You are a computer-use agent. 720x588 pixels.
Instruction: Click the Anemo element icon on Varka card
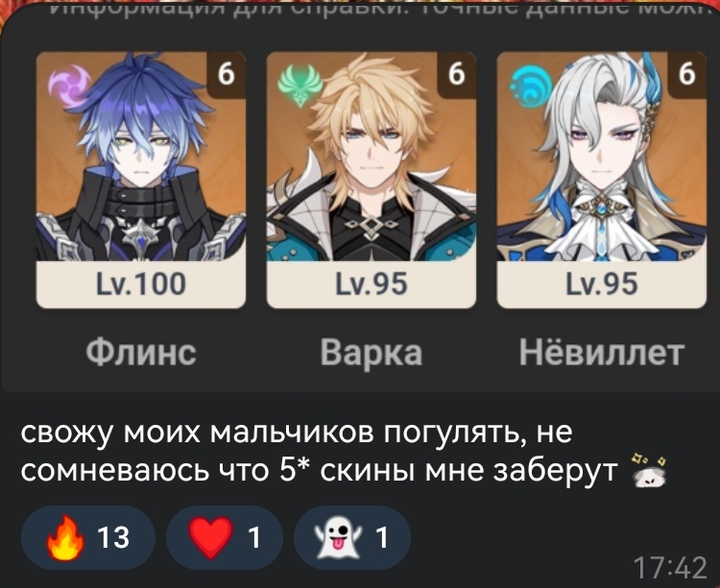point(300,85)
